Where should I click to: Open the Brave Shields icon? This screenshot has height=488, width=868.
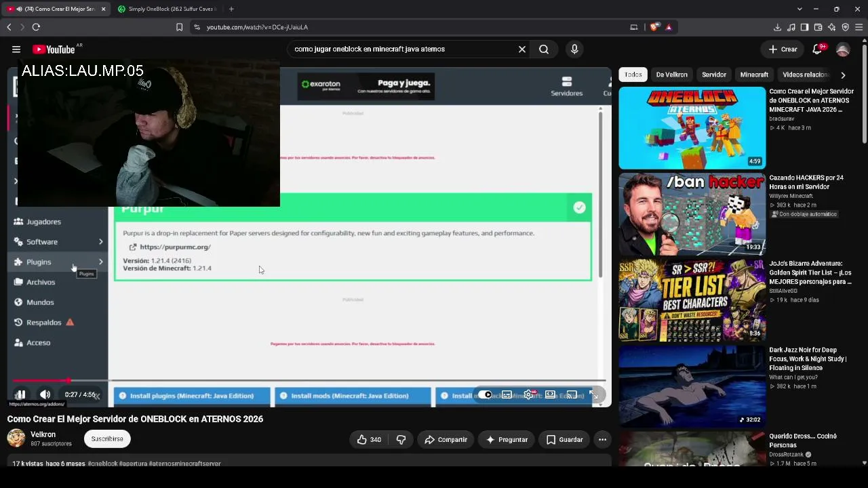click(x=654, y=27)
